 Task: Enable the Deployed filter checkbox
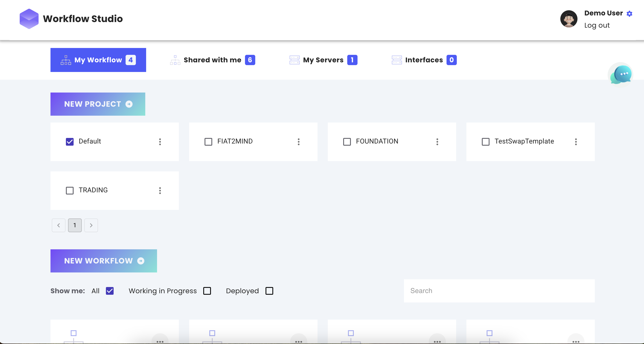point(269,291)
